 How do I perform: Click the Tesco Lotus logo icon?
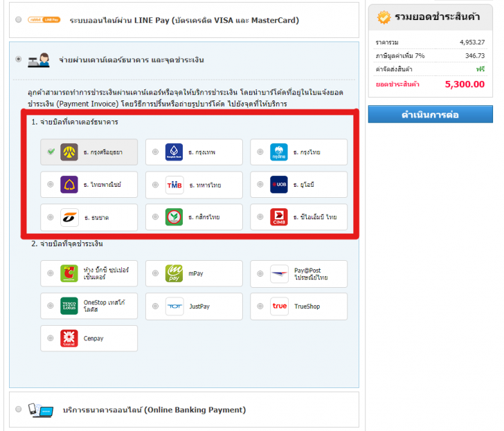click(x=69, y=306)
